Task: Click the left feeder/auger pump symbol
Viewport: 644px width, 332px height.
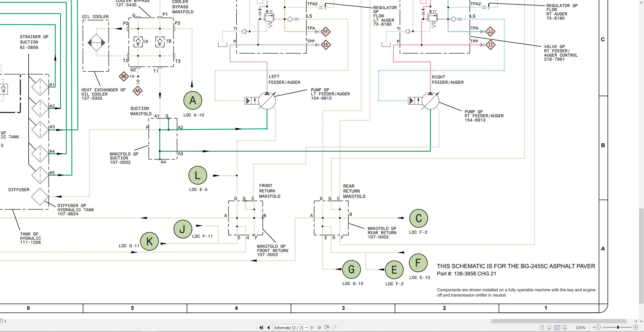Action: pos(267,101)
